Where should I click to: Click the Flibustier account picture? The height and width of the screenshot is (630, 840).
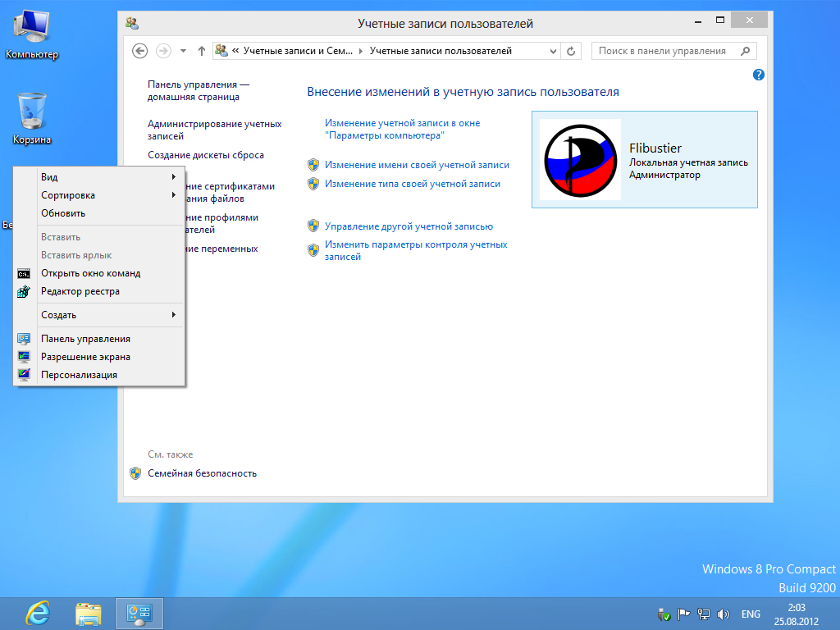tap(581, 160)
